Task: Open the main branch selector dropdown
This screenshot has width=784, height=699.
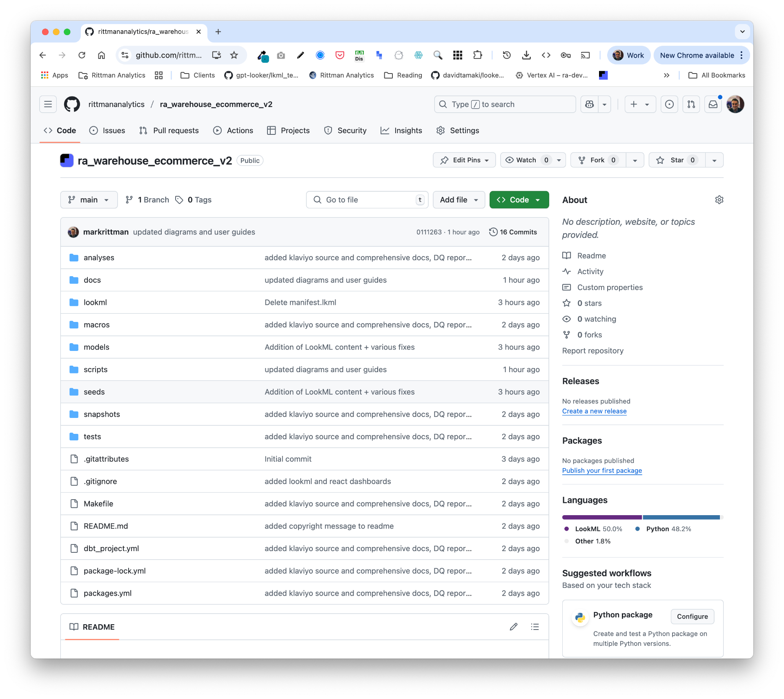Action: (x=89, y=200)
